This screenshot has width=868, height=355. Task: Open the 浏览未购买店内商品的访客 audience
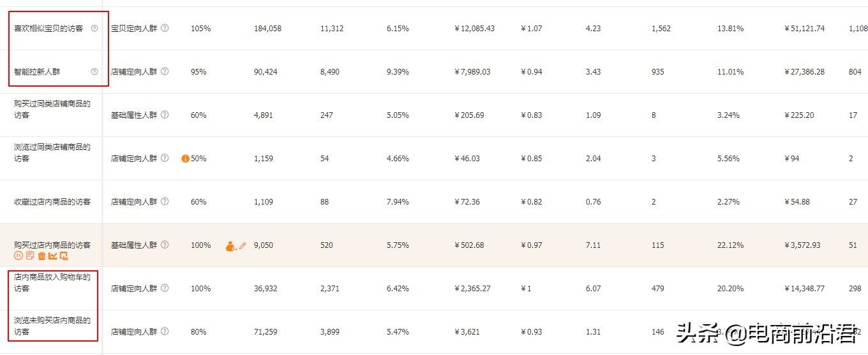tap(52, 326)
